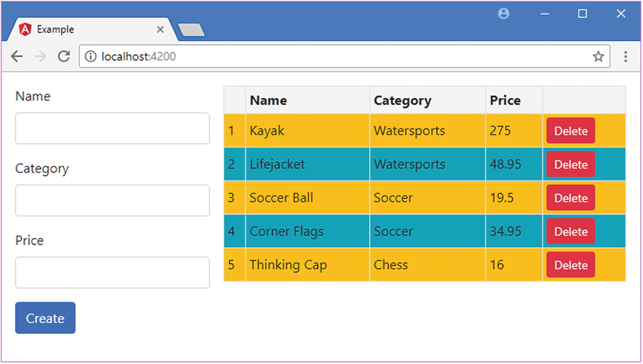Click the browser forward arrow
This screenshot has width=643, height=364.
[40, 57]
